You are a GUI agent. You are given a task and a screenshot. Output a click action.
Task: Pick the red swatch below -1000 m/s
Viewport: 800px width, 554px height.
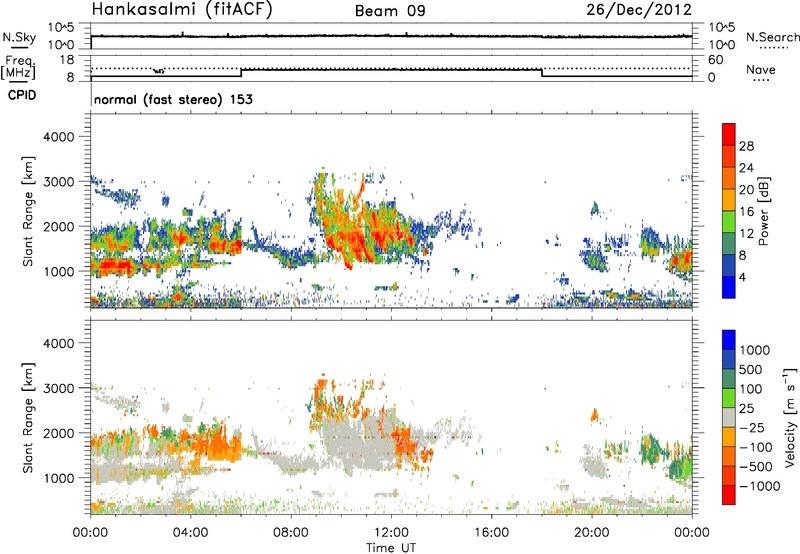pos(729,495)
